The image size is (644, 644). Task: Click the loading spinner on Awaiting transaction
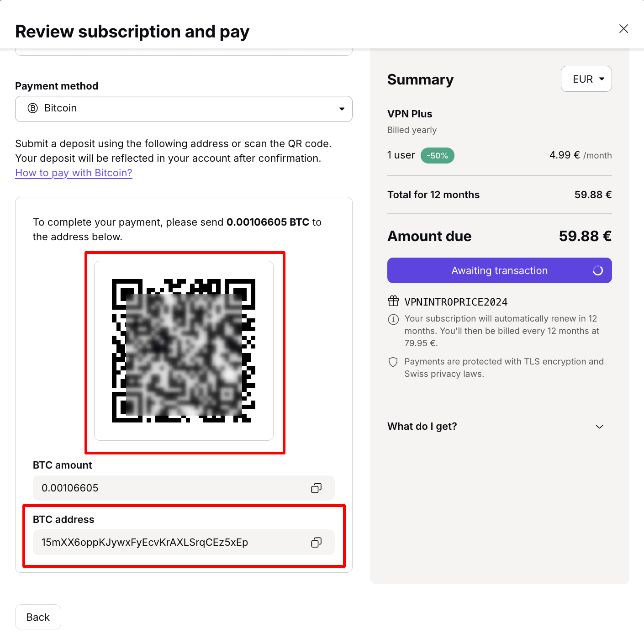(598, 271)
